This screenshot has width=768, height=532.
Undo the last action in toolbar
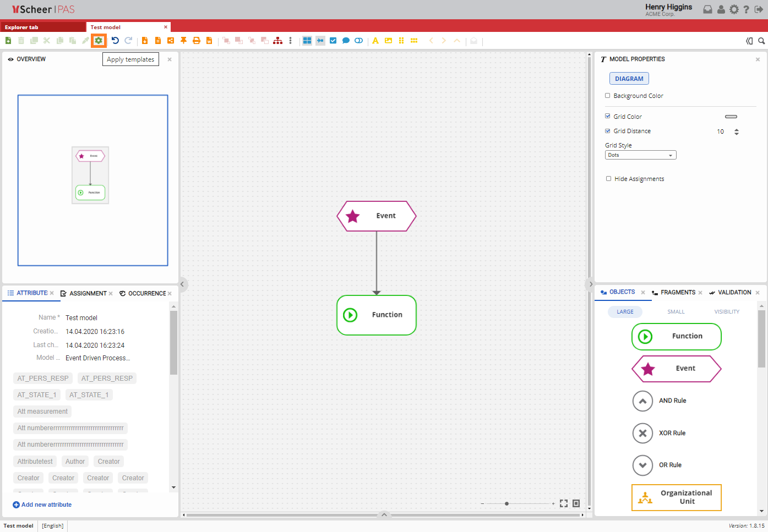coord(115,41)
